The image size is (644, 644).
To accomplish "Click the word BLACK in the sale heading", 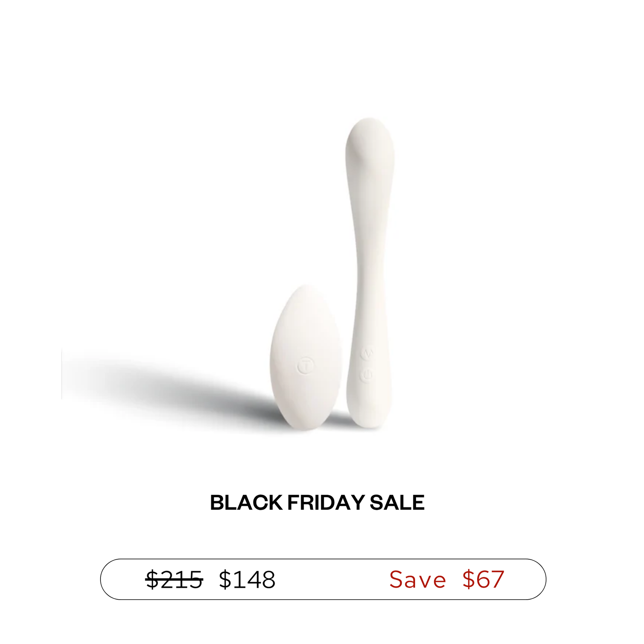I will click(x=246, y=503).
